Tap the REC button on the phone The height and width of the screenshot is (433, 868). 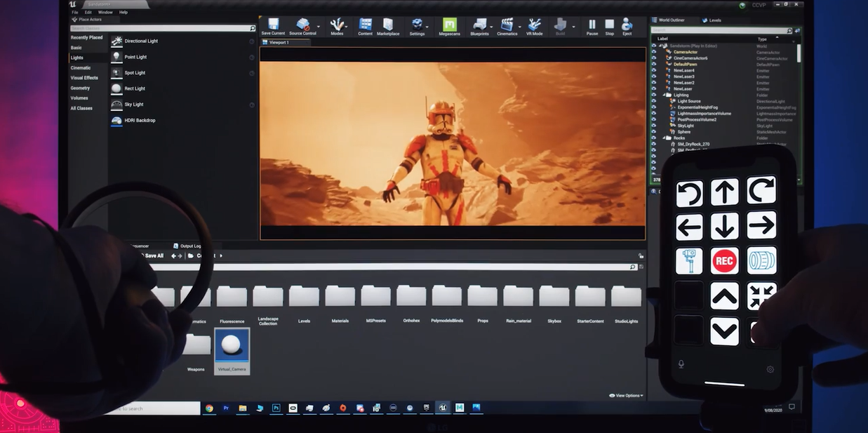pos(725,261)
